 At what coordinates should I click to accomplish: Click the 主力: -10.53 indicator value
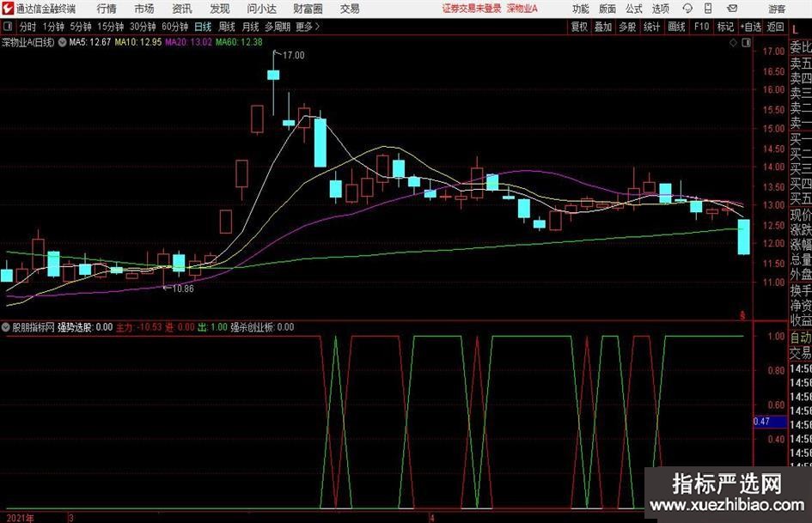[x=139, y=327]
